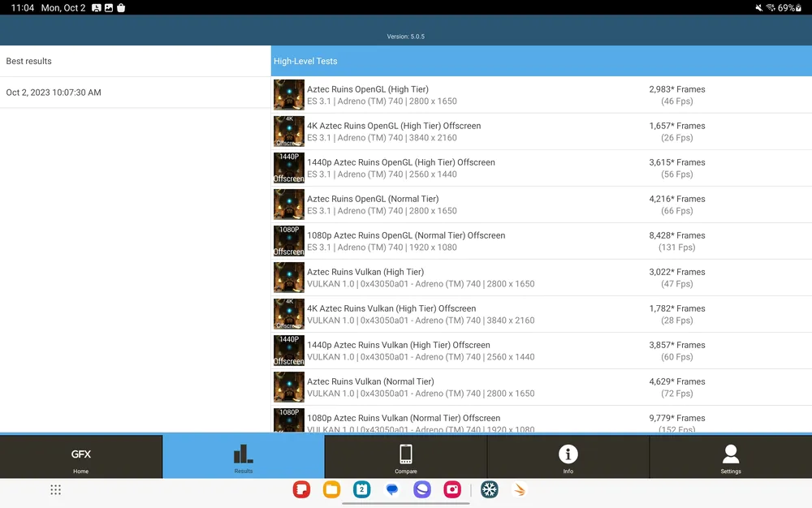Open the 1440p Aztec Ruins Vulkan (High Tier) Offscreen title
Viewport: 812px width, 508px height.
(x=399, y=345)
